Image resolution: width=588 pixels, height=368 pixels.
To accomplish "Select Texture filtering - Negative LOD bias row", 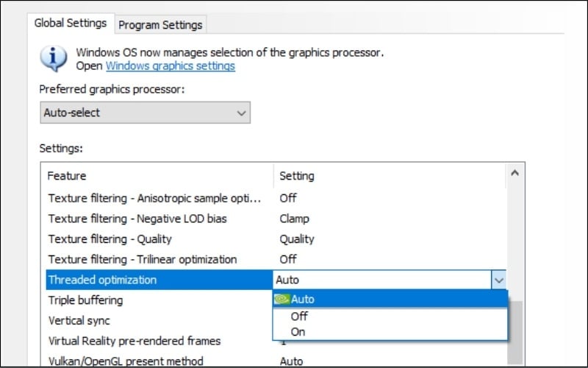I will pyautogui.click(x=137, y=219).
